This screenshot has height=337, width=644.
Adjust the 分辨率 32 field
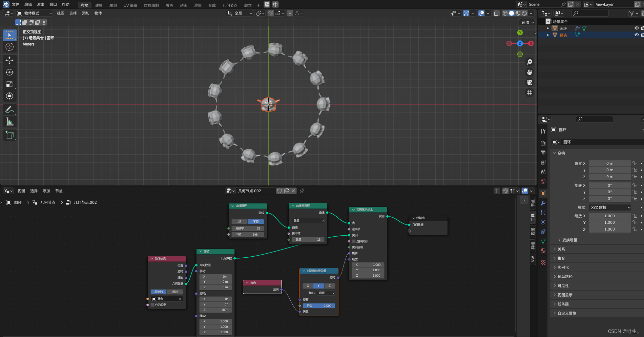click(248, 229)
